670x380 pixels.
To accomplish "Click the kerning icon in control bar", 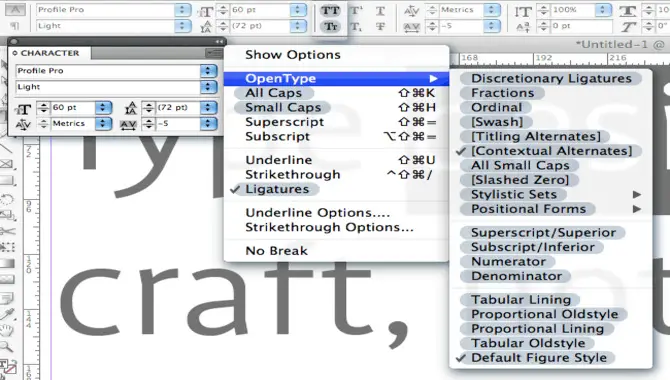I will coord(411,11).
